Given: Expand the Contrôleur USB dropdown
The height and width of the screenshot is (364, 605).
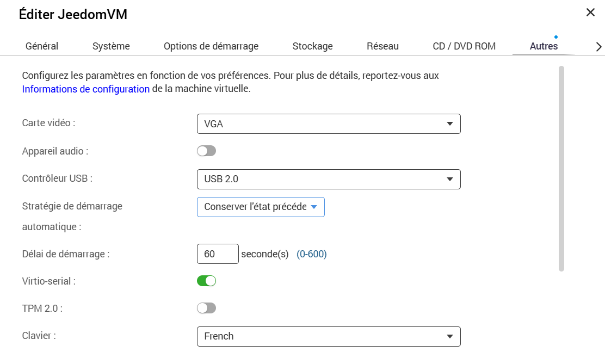Looking at the screenshot, I should click(x=328, y=179).
